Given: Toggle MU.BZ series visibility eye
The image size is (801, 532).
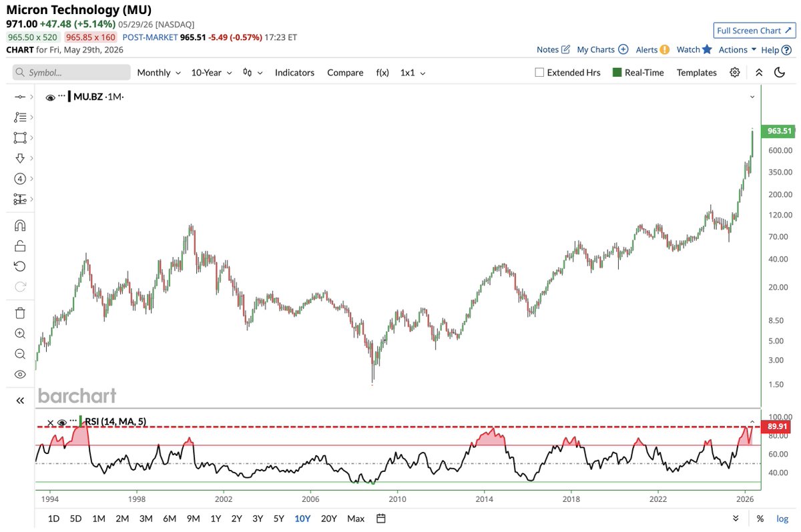Looking at the screenshot, I should (x=50, y=97).
